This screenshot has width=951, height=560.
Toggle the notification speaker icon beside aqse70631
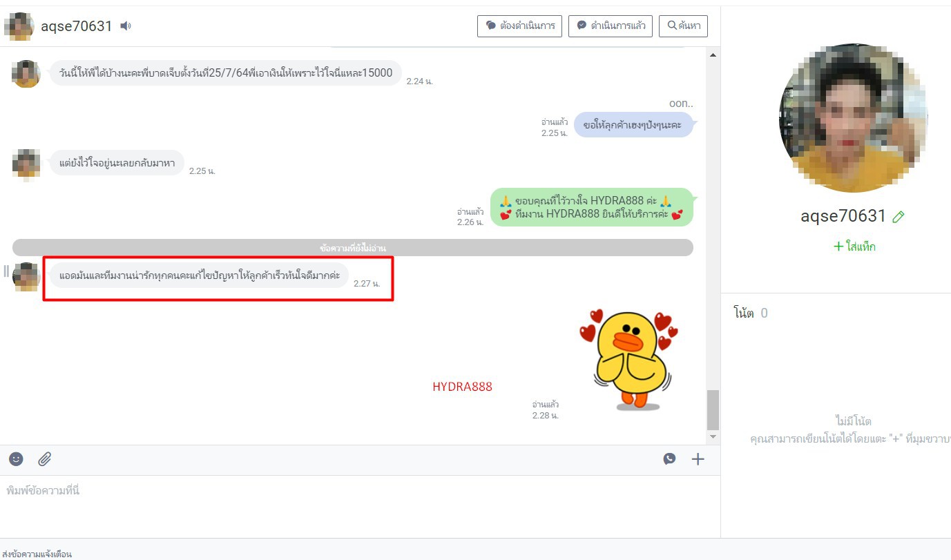click(x=125, y=26)
